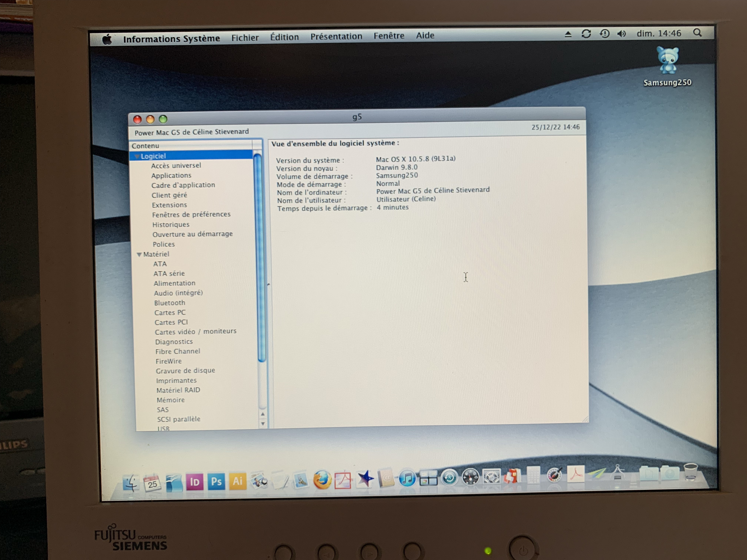Image resolution: width=747 pixels, height=560 pixels.
Task: Select Bluetooth in the hardware list
Action: [170, 303]
